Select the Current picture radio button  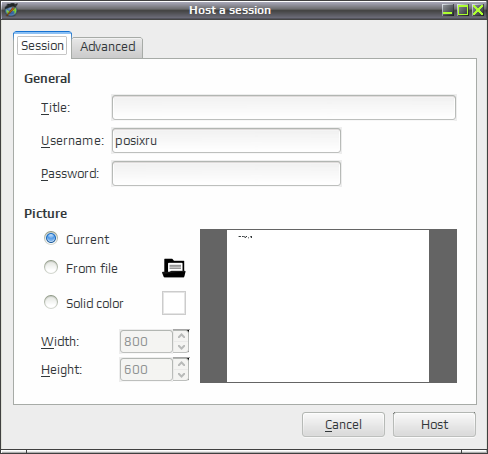(51, 238)
